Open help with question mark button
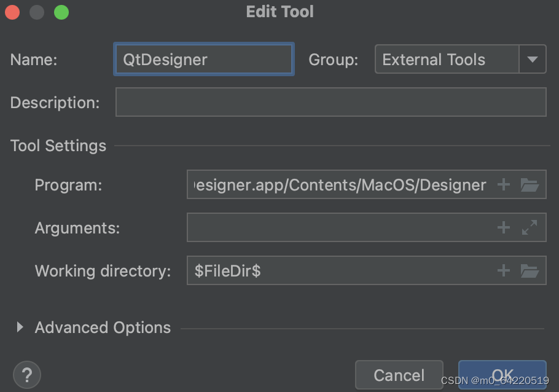Image resolution: width=559 pixels, height=392 pixels. point(26,374)
